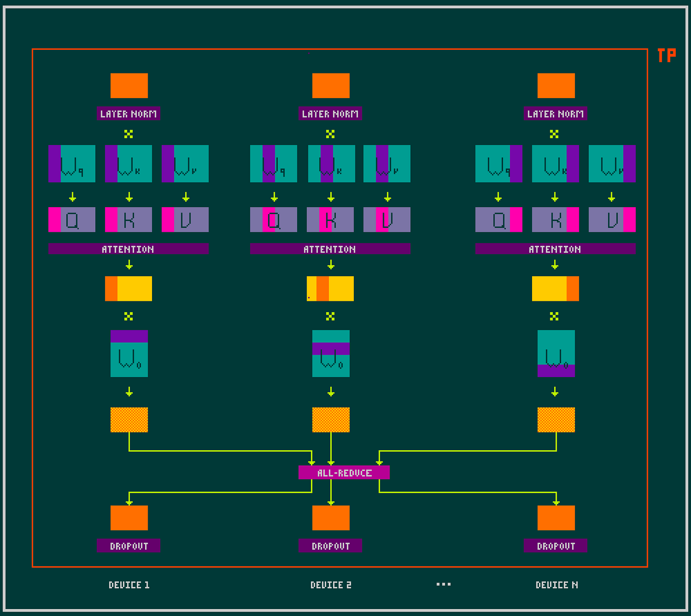Viewport: 691px width, 616px height.
Task: Click the down arrow below Device 1 ATTENTION bar
Action: click(x=129, y=265)
